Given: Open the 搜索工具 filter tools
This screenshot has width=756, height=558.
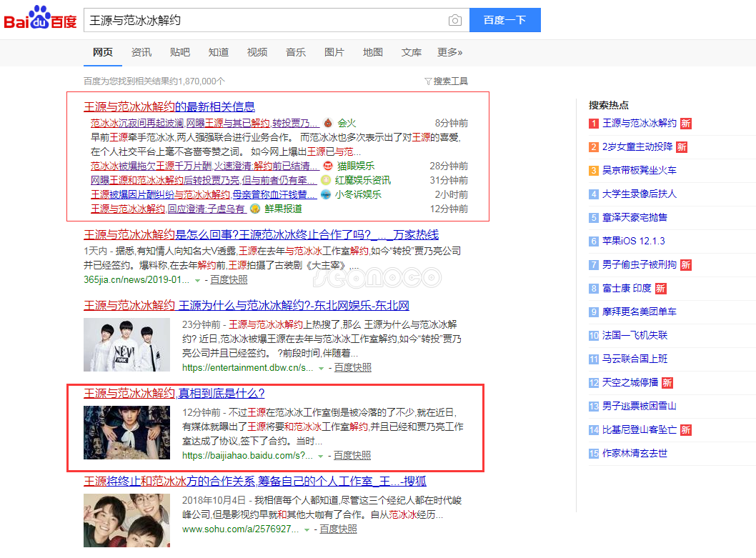Looking at the screenshot, I should click(446, 81).
